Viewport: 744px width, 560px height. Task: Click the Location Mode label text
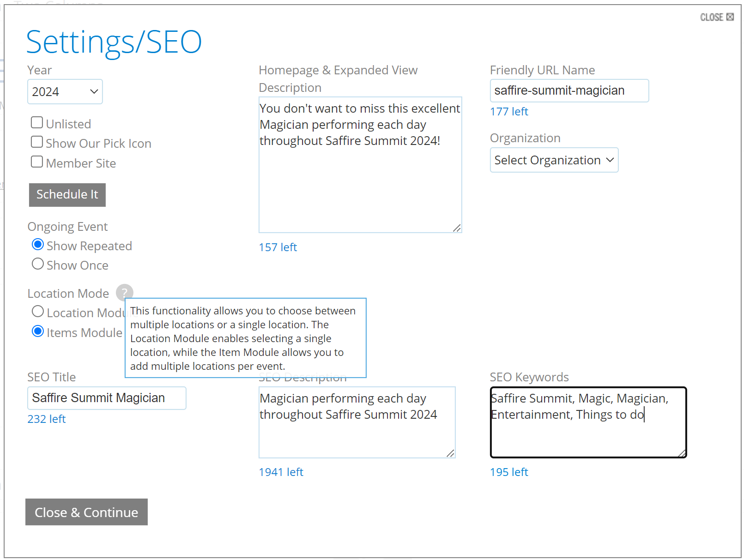[68, 294]
